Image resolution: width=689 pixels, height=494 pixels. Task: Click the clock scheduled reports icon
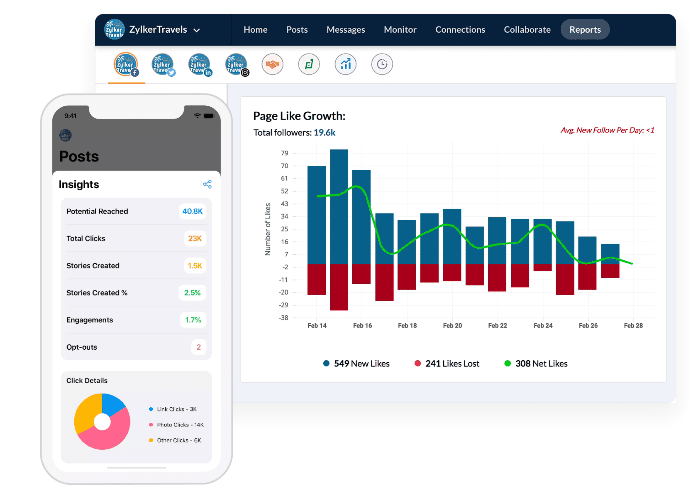[381, 64]
